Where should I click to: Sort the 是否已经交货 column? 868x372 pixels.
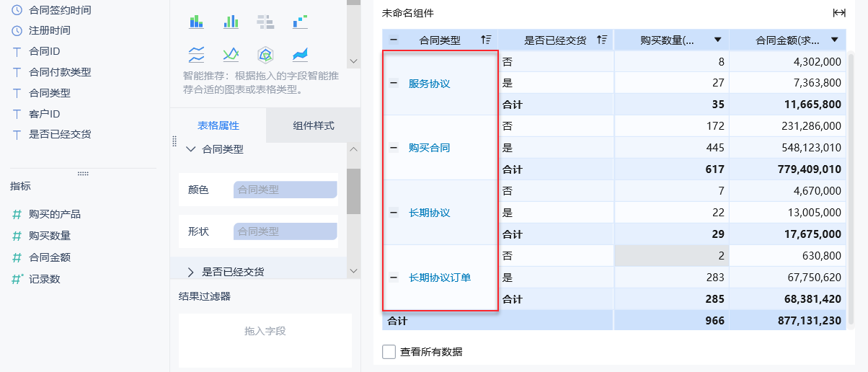pyautogui.click(x=602, y=40)
